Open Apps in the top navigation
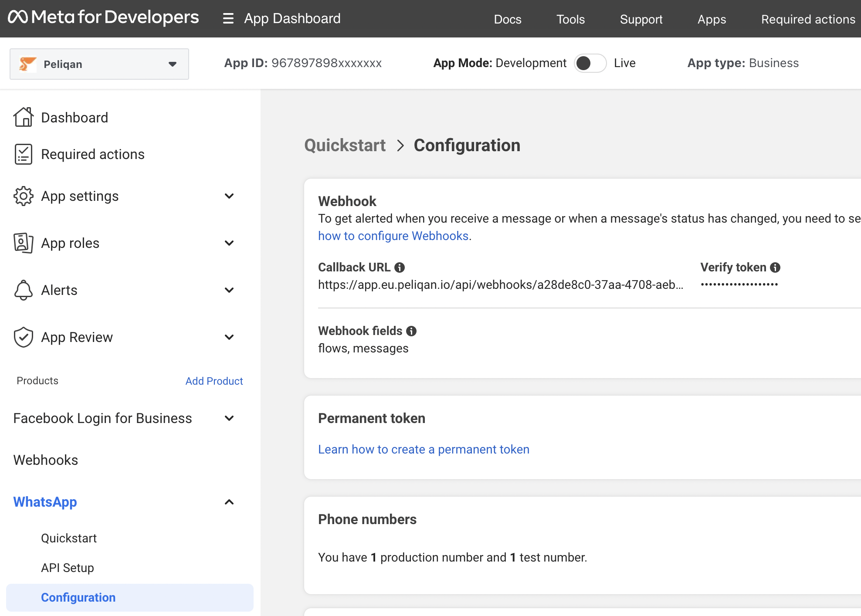861x616 pixels. pyautogui.click(x=712, y=19)
